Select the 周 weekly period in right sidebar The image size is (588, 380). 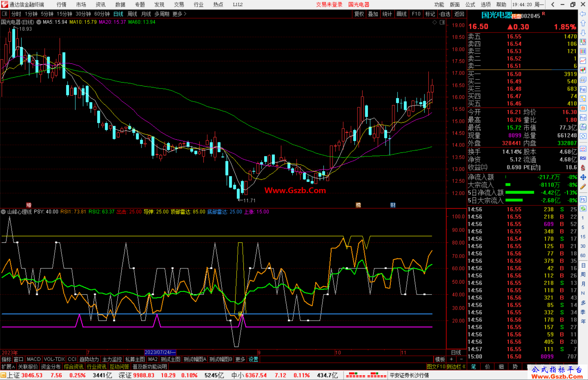(x=583, y=274)
